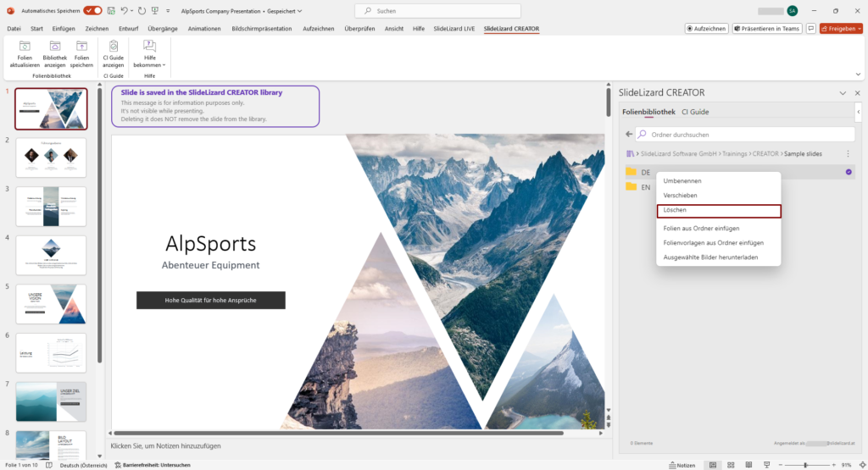Click the Suchen search box
The height and width of the screenshot is (470, 868).
click(437, 10)
